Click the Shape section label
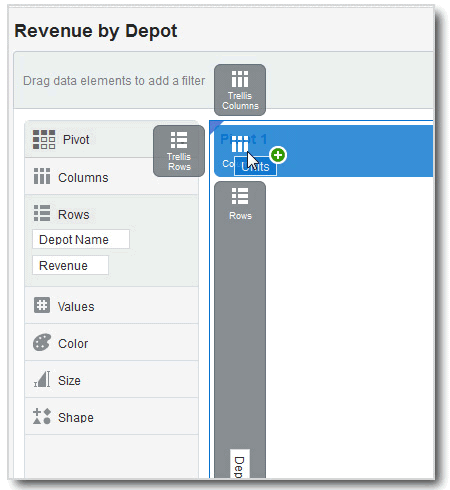 76,418
